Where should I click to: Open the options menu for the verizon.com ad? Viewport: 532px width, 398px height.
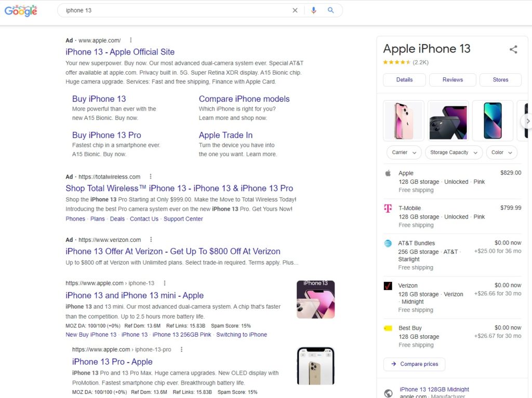151,239
